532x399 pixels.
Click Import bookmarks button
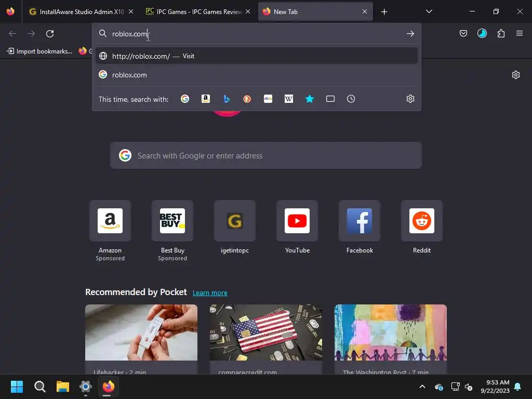point(39,51)
